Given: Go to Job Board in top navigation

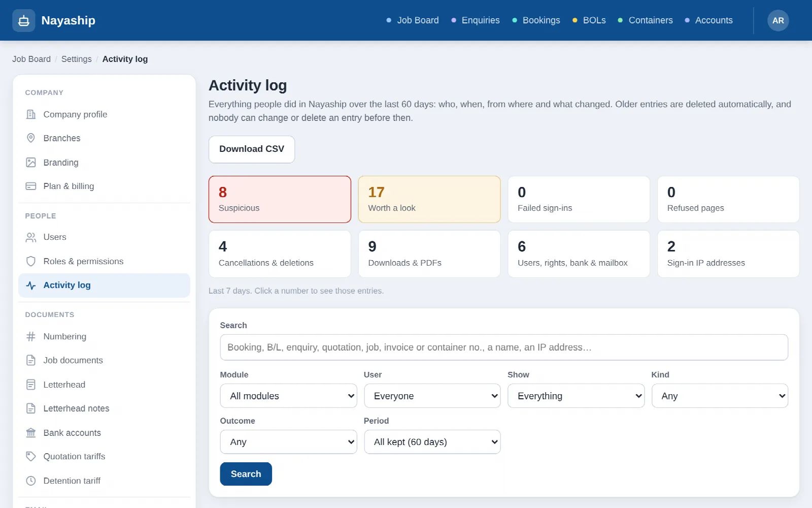Looking at the screenshot, I should tap(413, 20).
